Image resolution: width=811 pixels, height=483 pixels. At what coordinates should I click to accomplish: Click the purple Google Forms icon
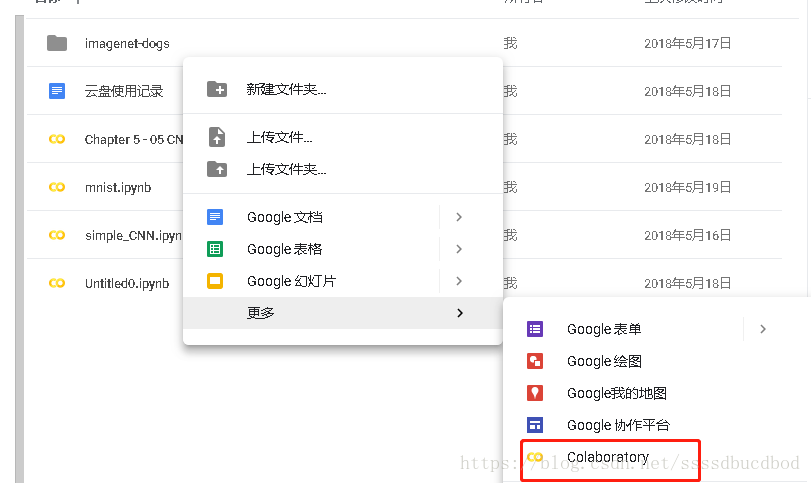[x=535, y=329]
